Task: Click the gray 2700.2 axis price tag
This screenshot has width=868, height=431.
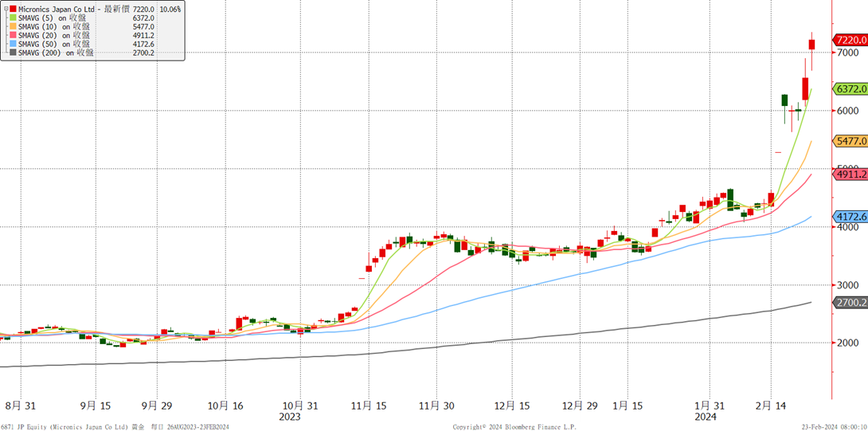Action: (x=850, y=303)
